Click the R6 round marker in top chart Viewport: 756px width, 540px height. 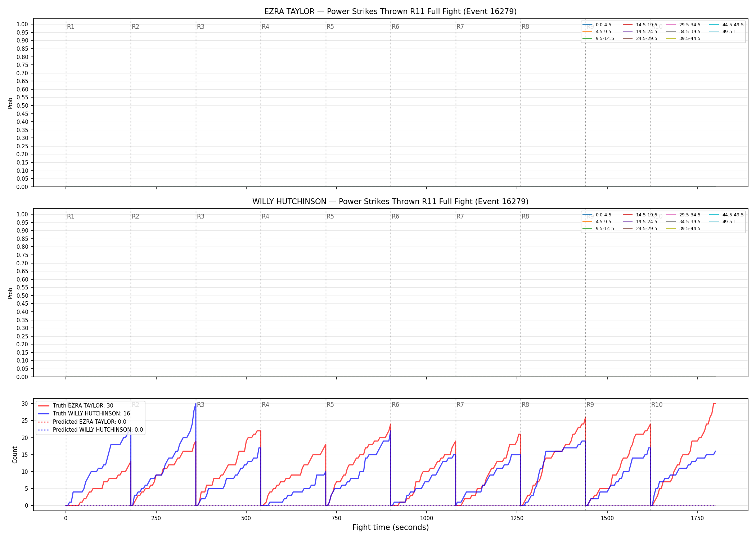pyautogui.click(x=395, y=27)
